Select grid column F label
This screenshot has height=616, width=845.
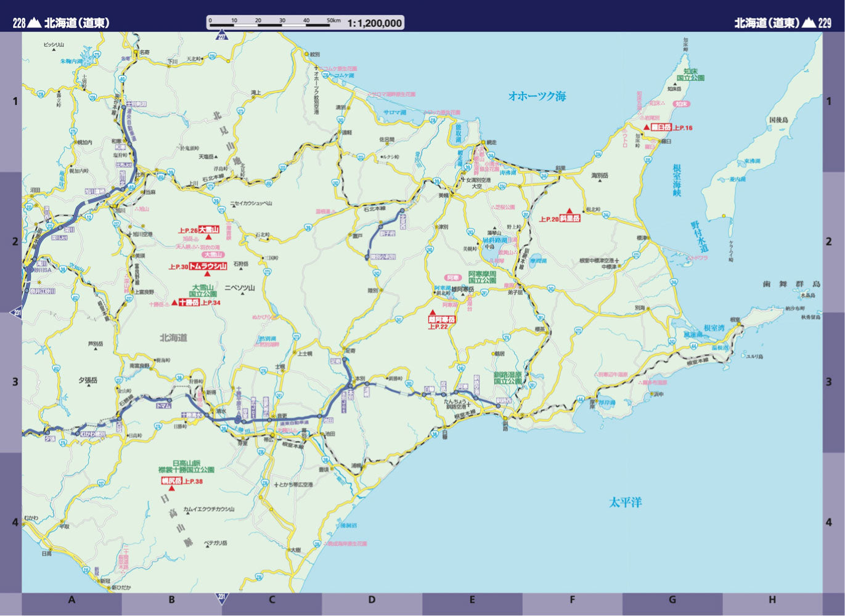coord(572,600)
